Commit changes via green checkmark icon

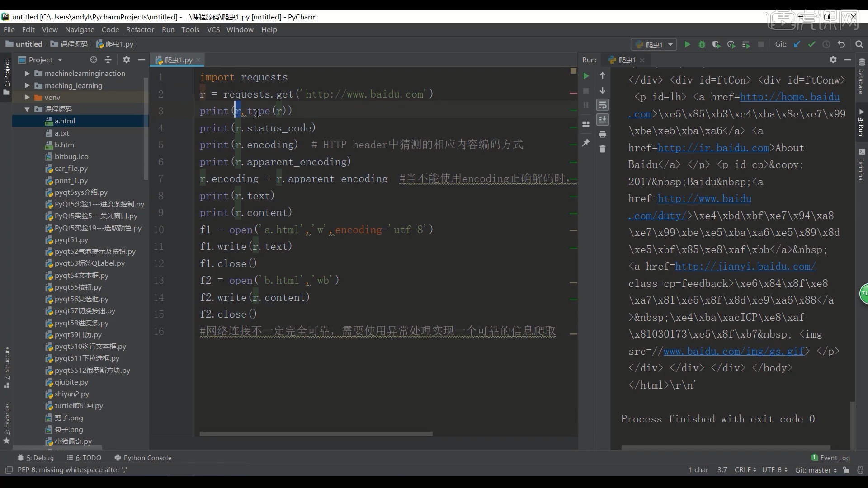[812, 45]
